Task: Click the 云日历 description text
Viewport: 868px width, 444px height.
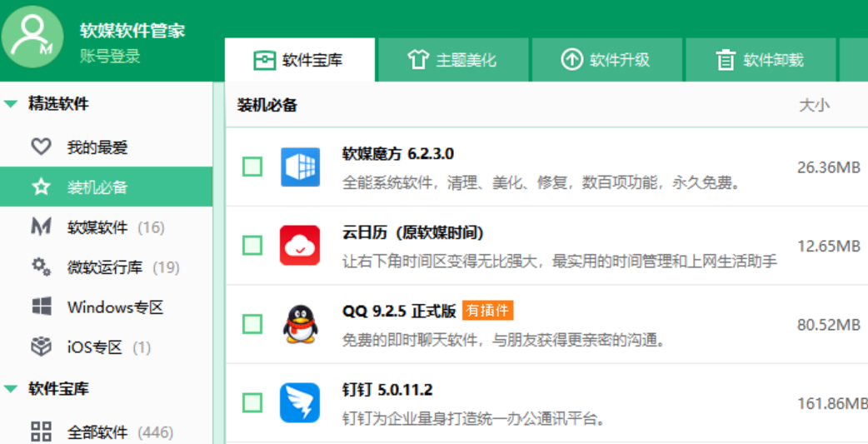Action: (560, 262)
